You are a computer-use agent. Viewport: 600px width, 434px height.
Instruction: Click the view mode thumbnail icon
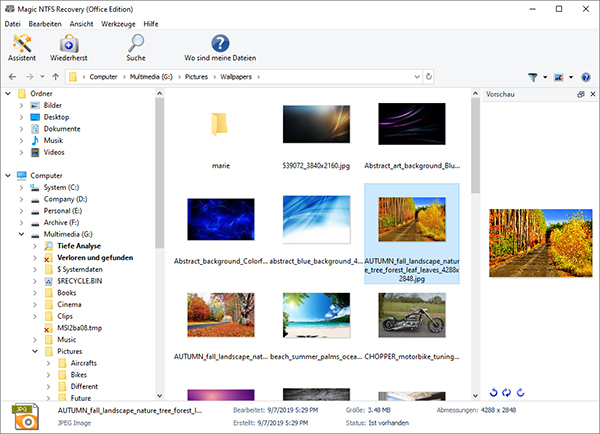tap(559, 77)
